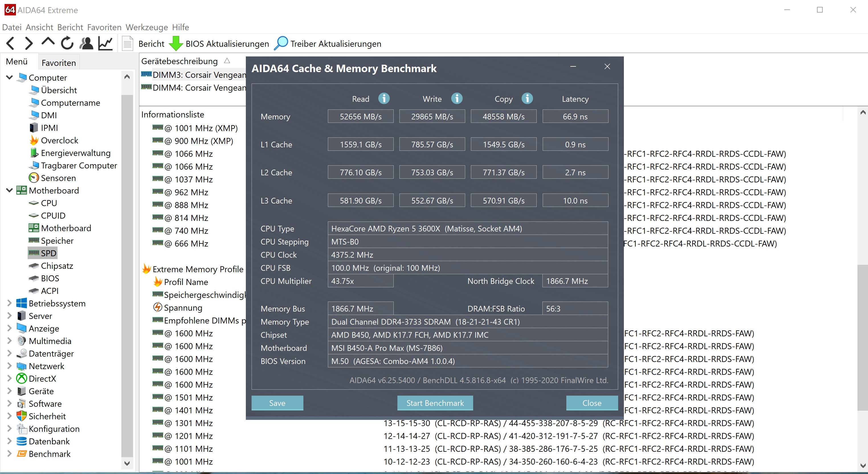Switch to the Favoriten sidebar tab

click(59, 63)
